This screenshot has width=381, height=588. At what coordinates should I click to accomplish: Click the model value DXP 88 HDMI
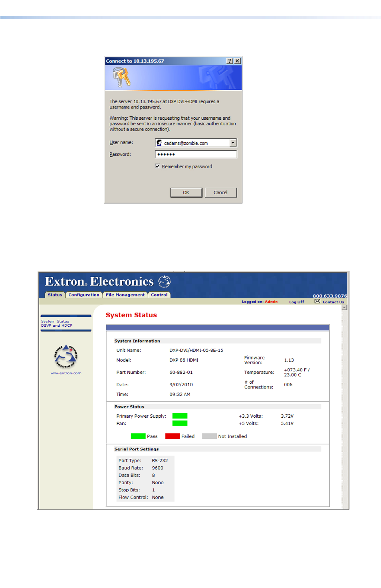point(184,360)
